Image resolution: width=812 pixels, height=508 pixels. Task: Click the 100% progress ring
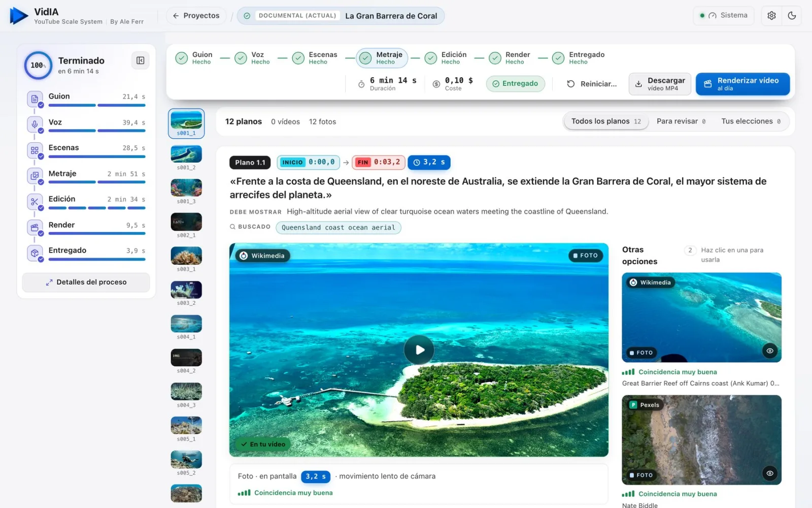38,65
